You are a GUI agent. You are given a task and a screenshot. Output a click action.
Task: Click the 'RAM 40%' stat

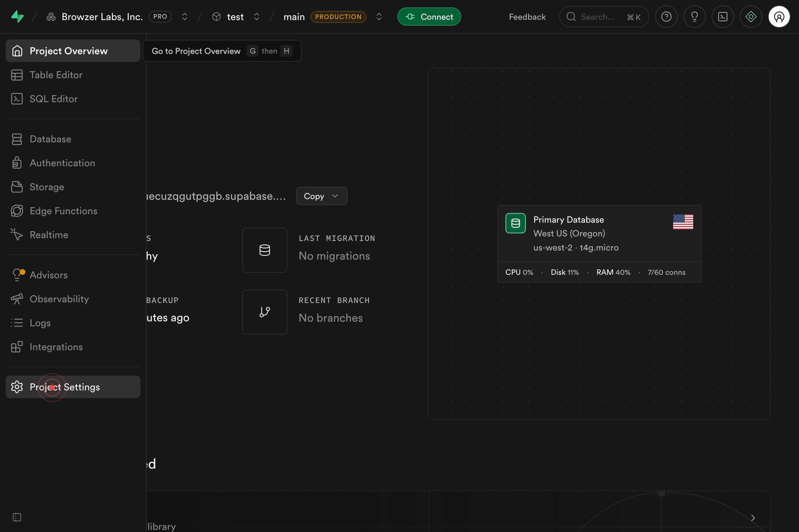(614, 272)
